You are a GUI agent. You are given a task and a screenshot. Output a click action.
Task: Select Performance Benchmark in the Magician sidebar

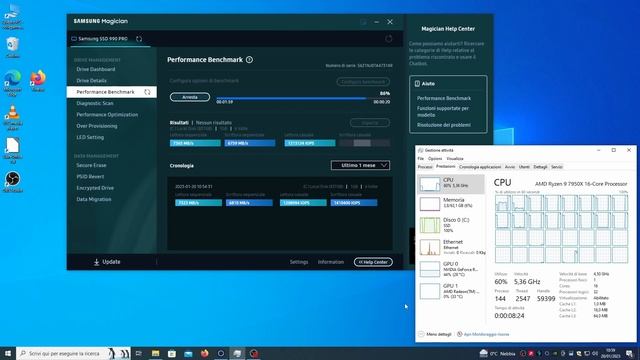(111, 92)
